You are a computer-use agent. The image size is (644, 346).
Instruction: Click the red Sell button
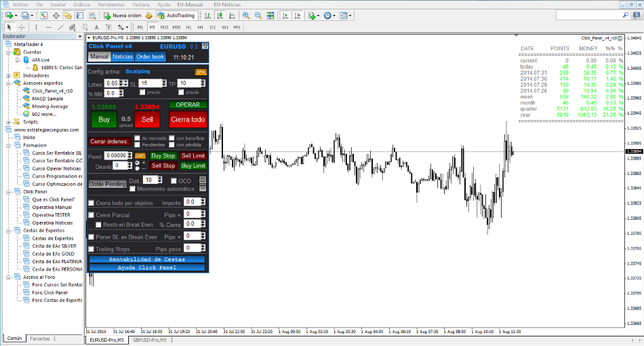tap(147, 119)
